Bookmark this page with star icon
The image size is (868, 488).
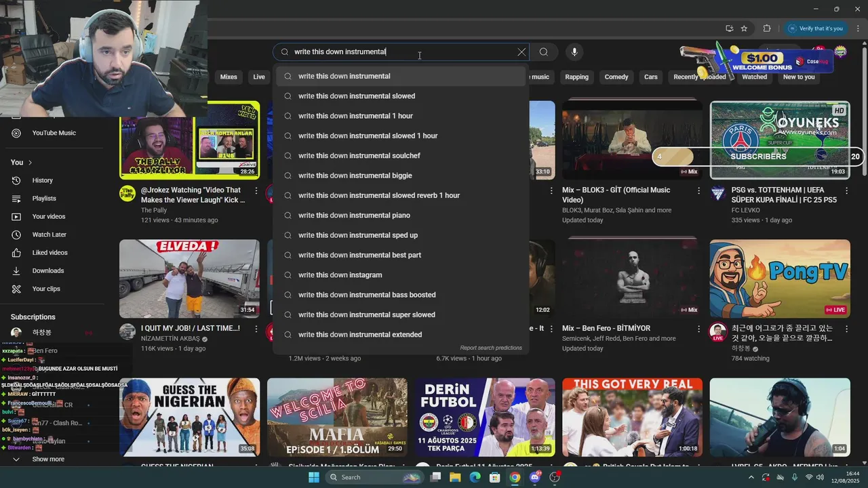[x=744, y=28]
